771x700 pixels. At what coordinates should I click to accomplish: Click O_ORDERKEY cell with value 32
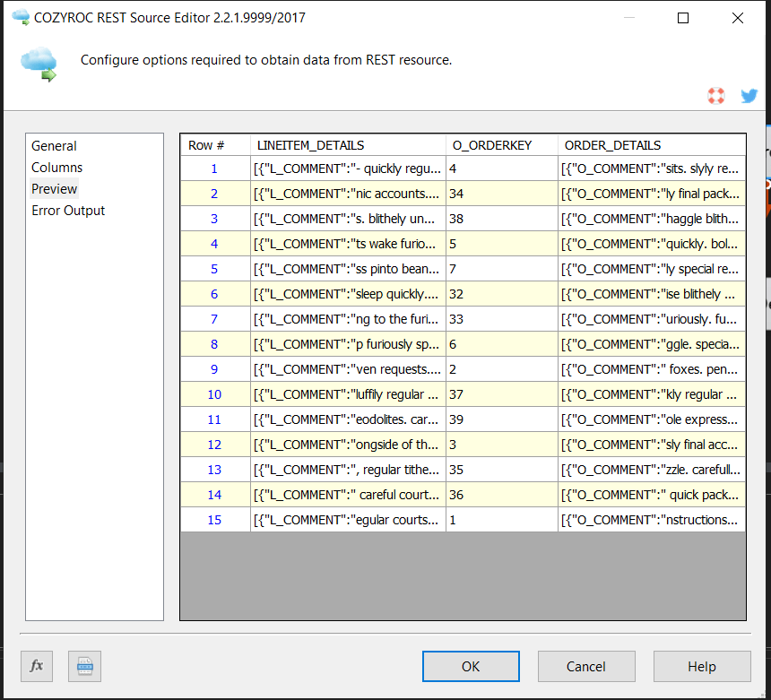coord(502,294)
